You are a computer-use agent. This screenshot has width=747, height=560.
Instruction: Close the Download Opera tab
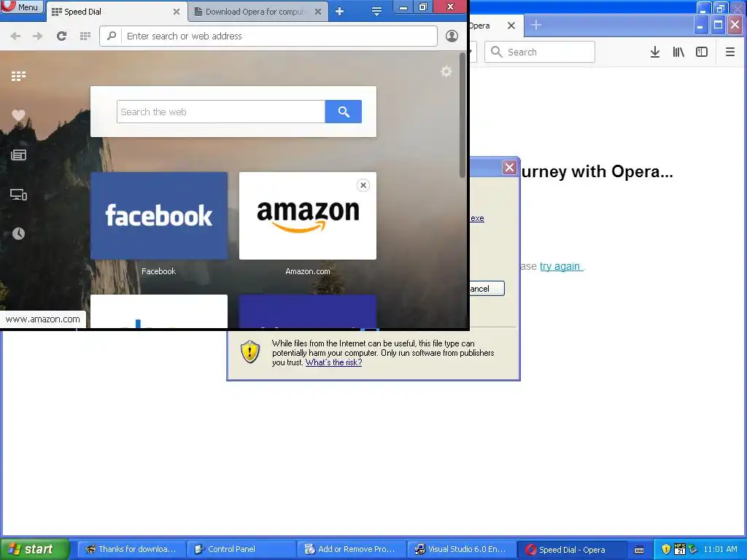318,12
